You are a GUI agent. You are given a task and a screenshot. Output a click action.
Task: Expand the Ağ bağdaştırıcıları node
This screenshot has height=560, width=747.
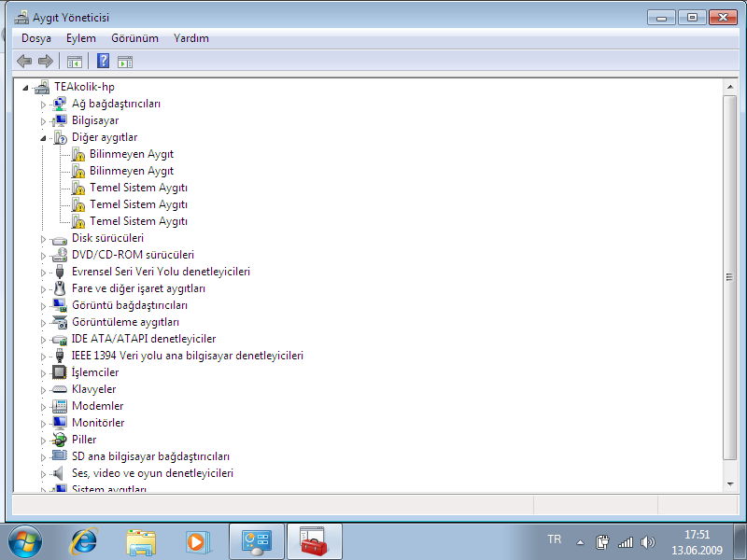(43, 105)
